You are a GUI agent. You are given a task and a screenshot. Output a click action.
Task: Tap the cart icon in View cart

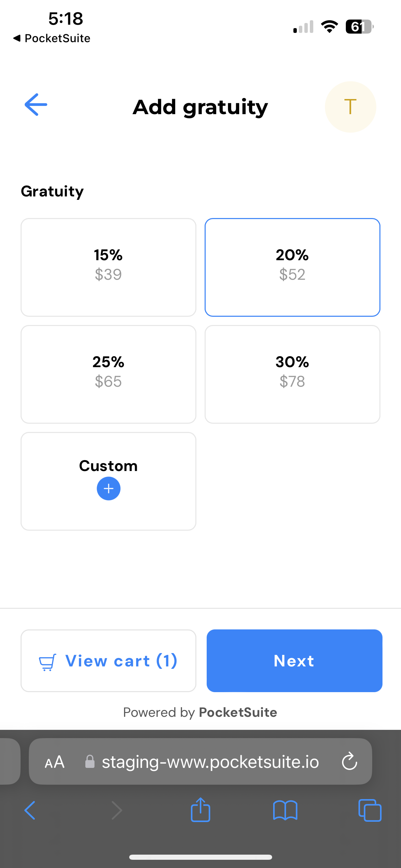pos(47,662)
